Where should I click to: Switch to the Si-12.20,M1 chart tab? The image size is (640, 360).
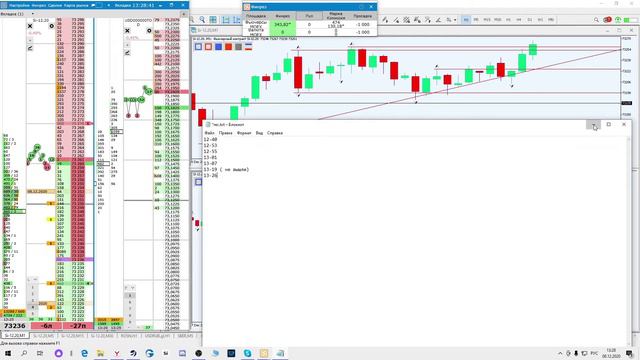(x=15, y=336)
